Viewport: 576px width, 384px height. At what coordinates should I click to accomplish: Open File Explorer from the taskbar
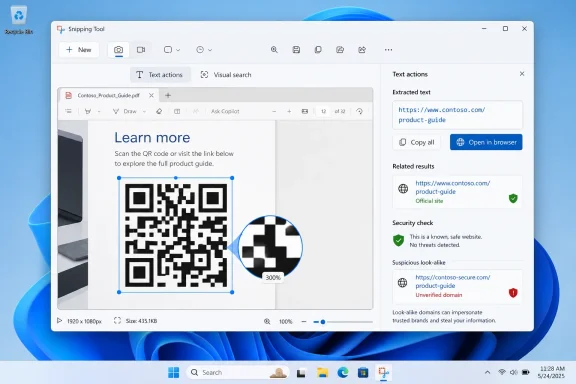pyautogui.click(x=322, y=373)
